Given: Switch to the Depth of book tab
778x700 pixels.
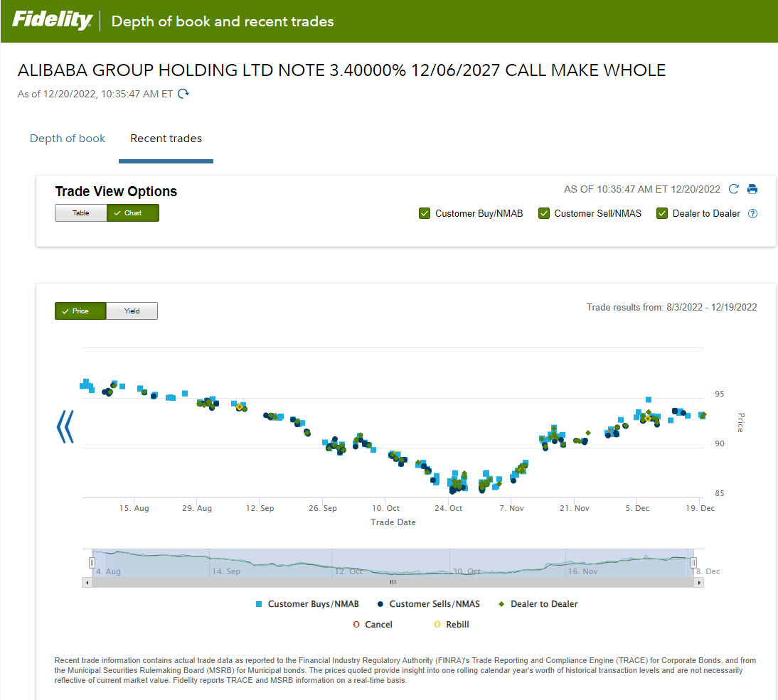Looking at the screenshot, I should (x=68, y=139).
